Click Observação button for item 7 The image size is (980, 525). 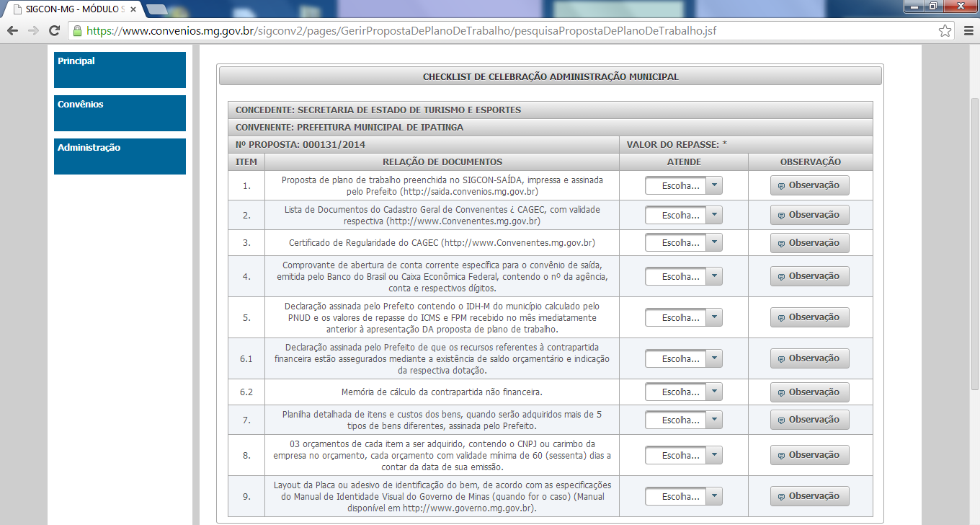tap(809, 420)
